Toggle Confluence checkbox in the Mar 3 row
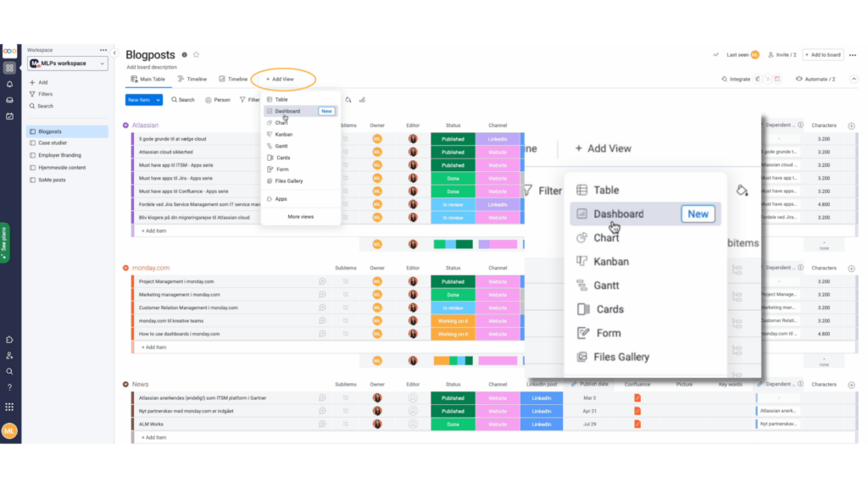This screenshot has height=488, width=868. pyautogui.click(x=637, y=398)
